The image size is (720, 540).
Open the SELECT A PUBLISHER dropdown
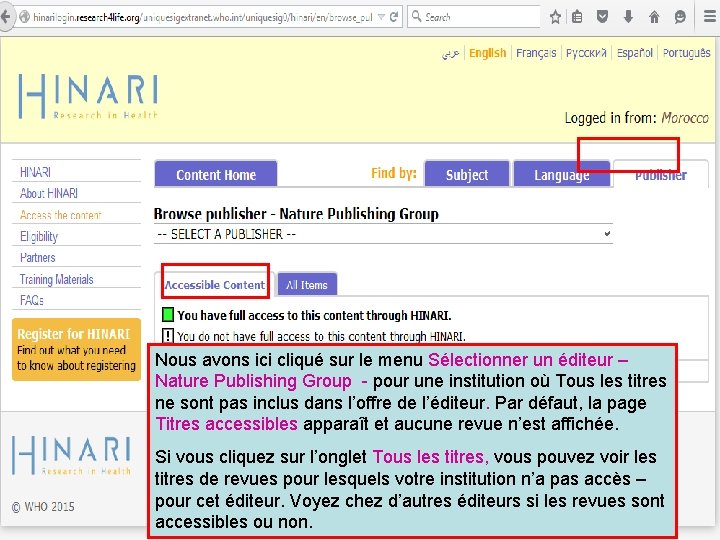tap(383, 234)
